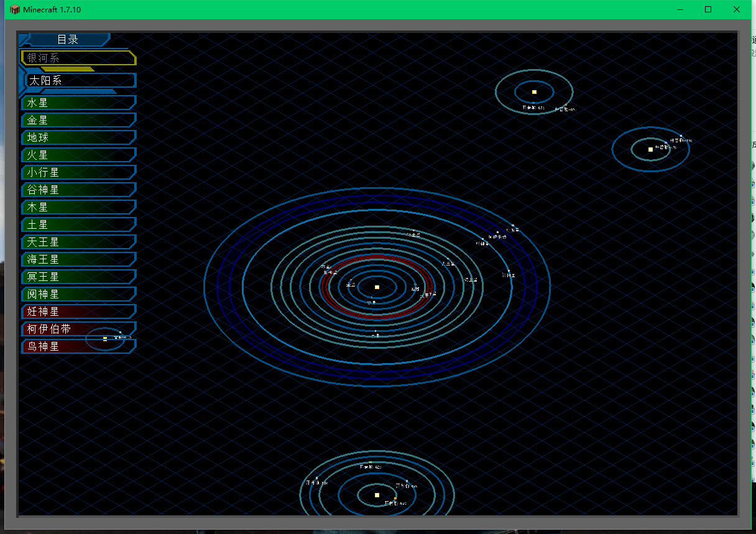Viewport: 756px width, 534px height.
Task: Pick 小行星 from the sidebar list
Action: [x=78, y=172]
